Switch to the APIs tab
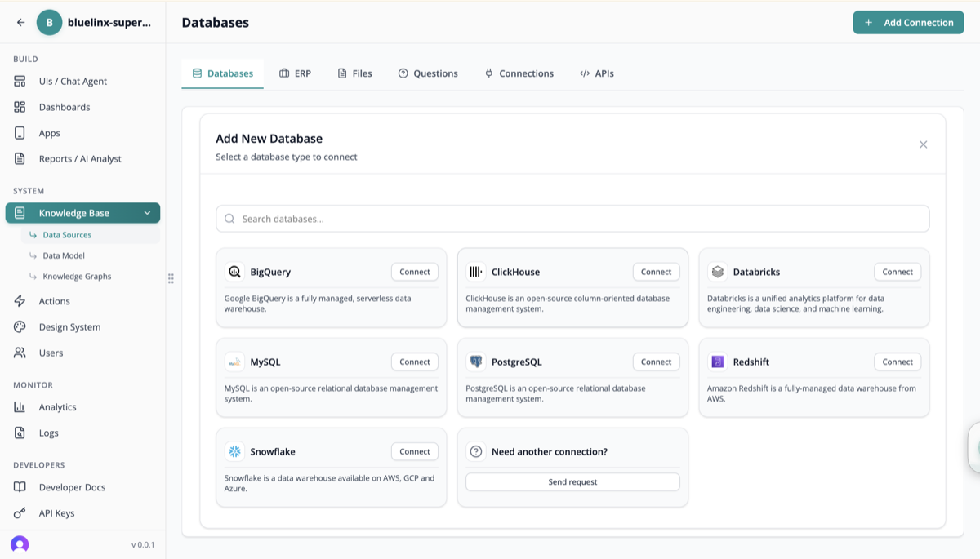Screen dimensions: 980x559 (x=596, y=73)
